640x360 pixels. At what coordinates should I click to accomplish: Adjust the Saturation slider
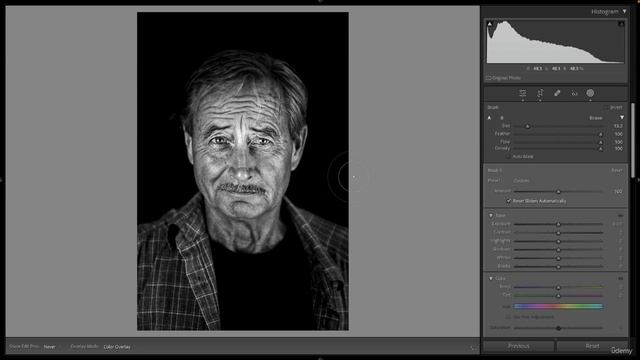[x=558, y=328]
